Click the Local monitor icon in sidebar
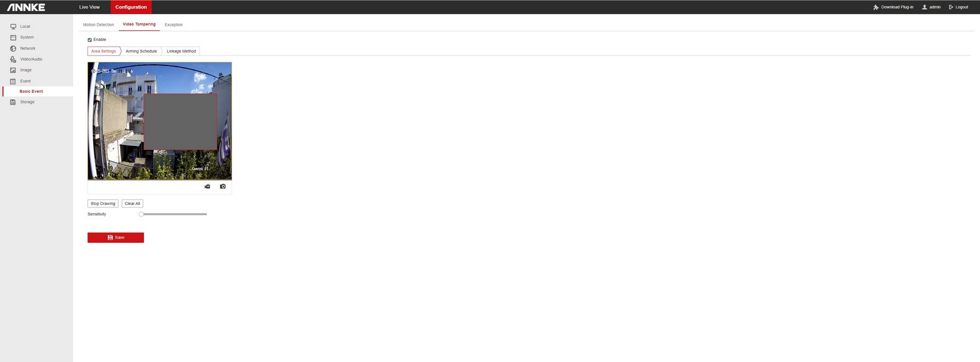The height and width of the screenshot is (362, 980). (13, 27)
